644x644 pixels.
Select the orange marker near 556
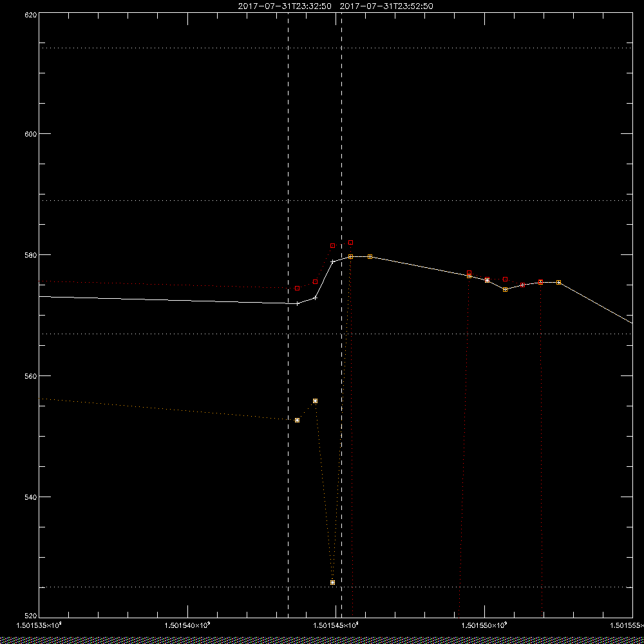tap(315, 401)
